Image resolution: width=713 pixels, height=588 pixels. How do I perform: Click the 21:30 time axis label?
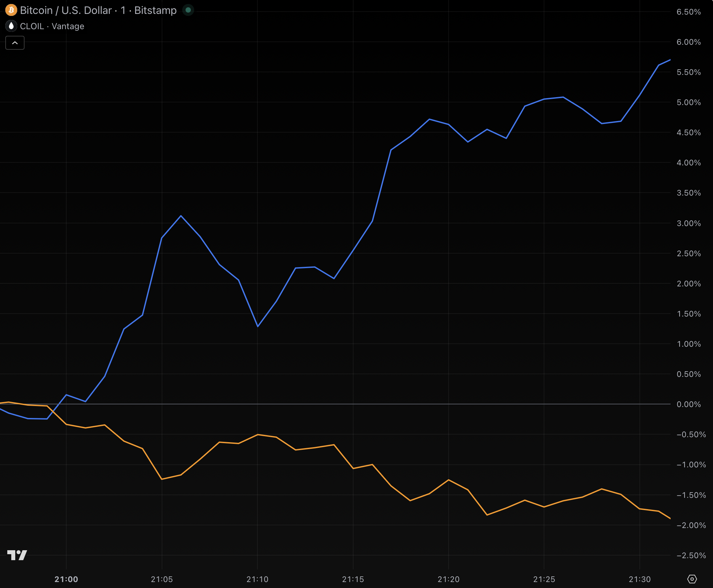click(639, 579)
